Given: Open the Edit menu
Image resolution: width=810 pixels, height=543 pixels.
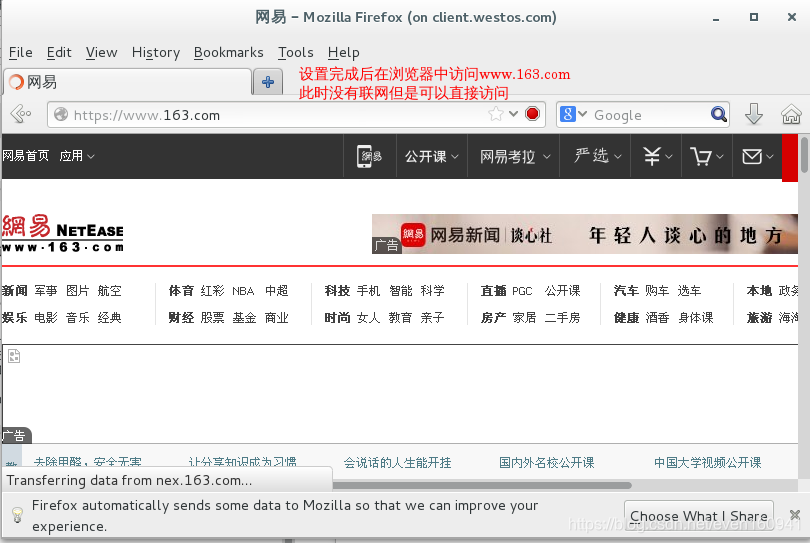Looking at the screenshot, I should pyautogui.click(x=59, y=53).
